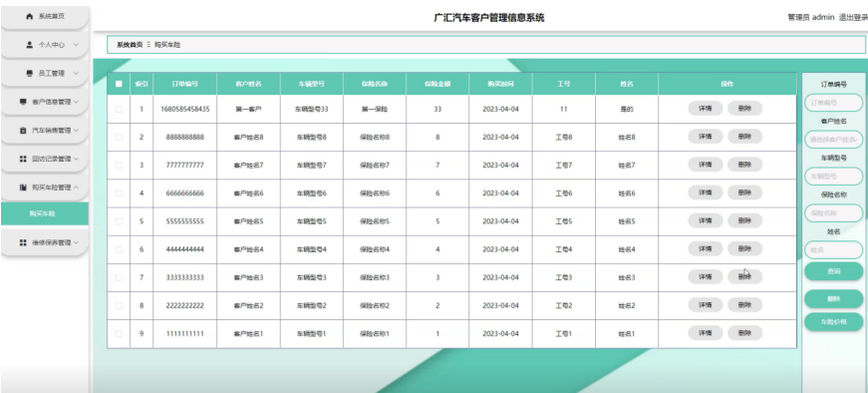Click 删除 for order 8888888888
The height and width of the screenshot is (393, 868).
[744, 137]
